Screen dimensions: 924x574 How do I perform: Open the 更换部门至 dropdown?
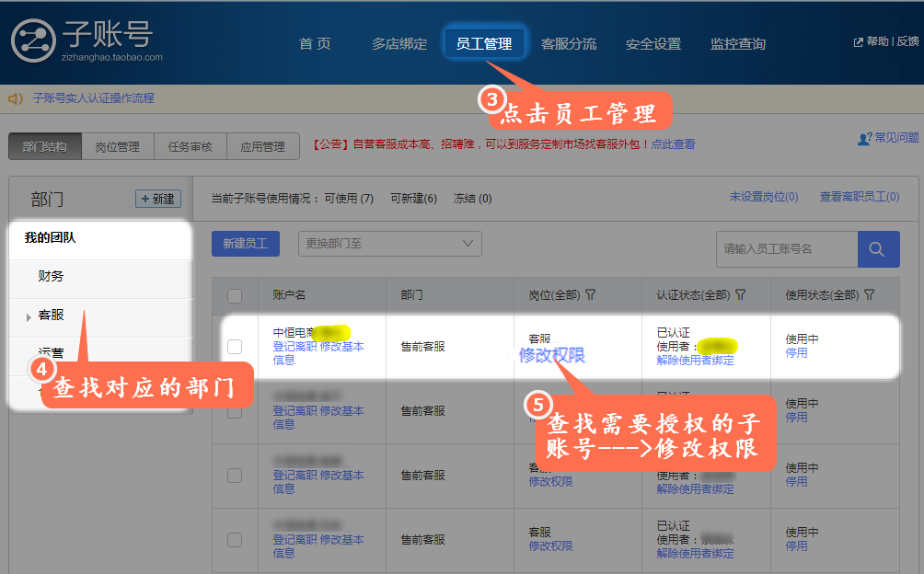[x=389, y=244]
